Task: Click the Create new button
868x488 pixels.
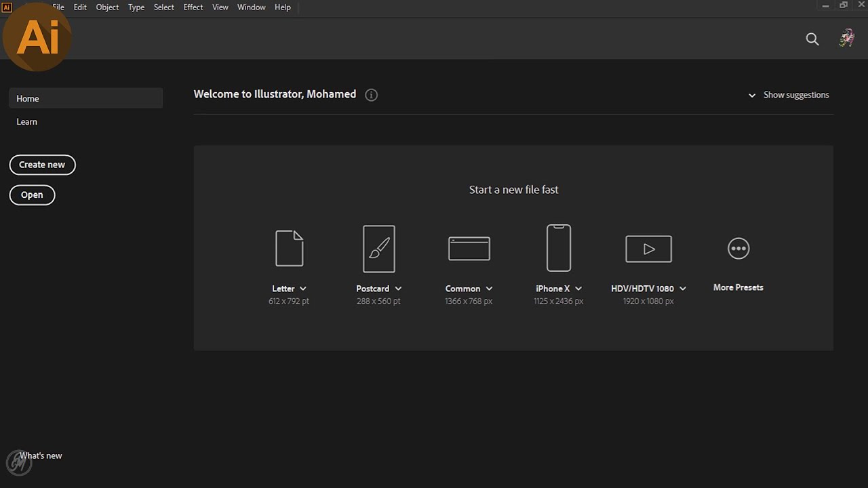Action: click(x=42, y=165)
